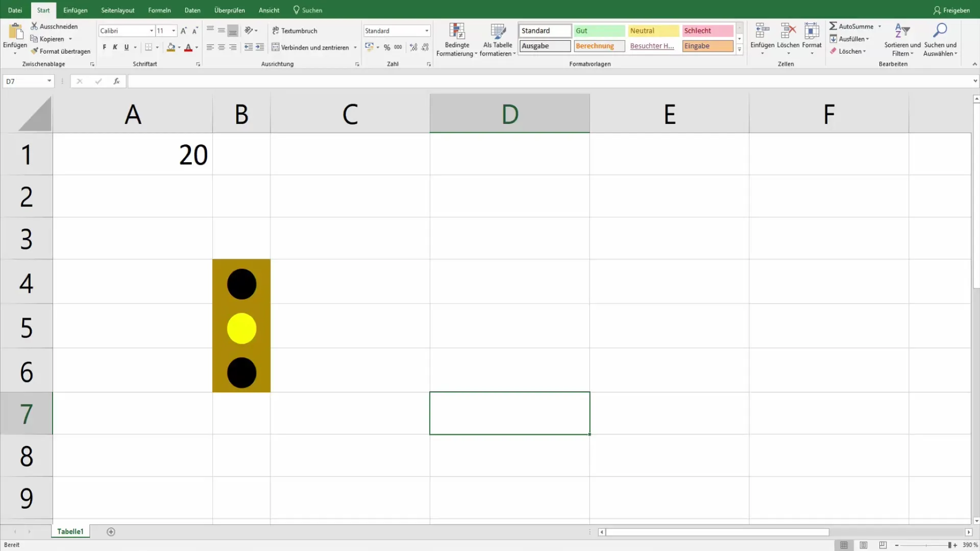This screenshot has height=551, width=980.
Task: Click the cell borders icon
Action: [149, 47]
